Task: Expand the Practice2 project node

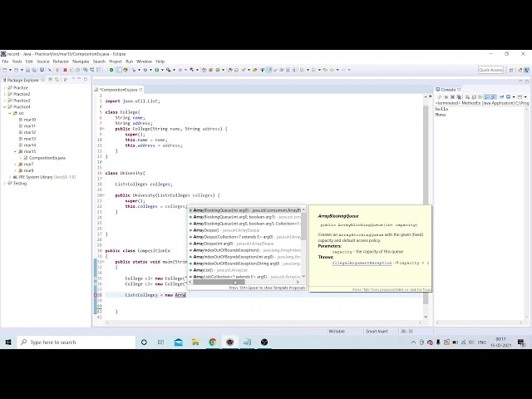Action: [5, 94]
